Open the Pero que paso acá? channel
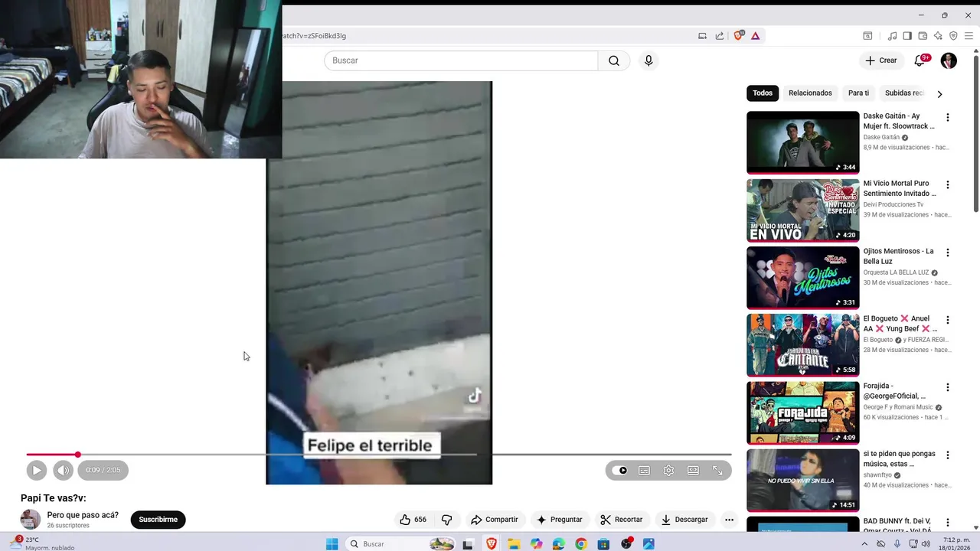Screen dimensions: 980x551 tap(83, 515)
